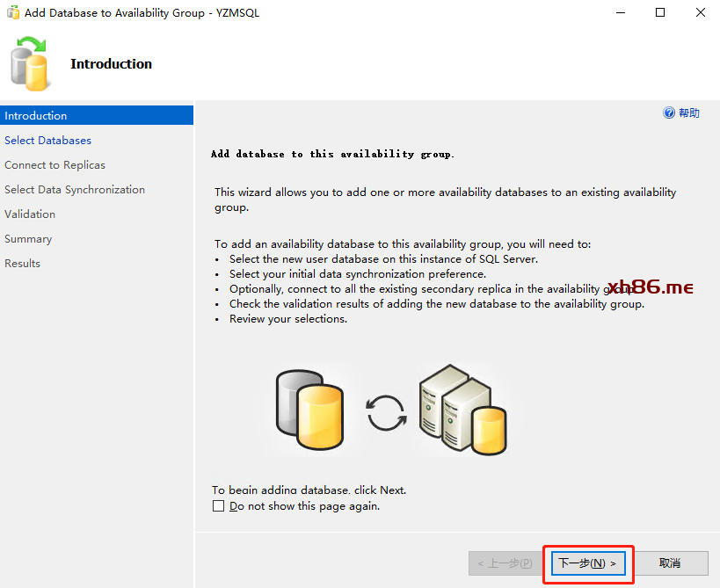
Task: Close the Add Database wizard window
Action: point(700,13)
